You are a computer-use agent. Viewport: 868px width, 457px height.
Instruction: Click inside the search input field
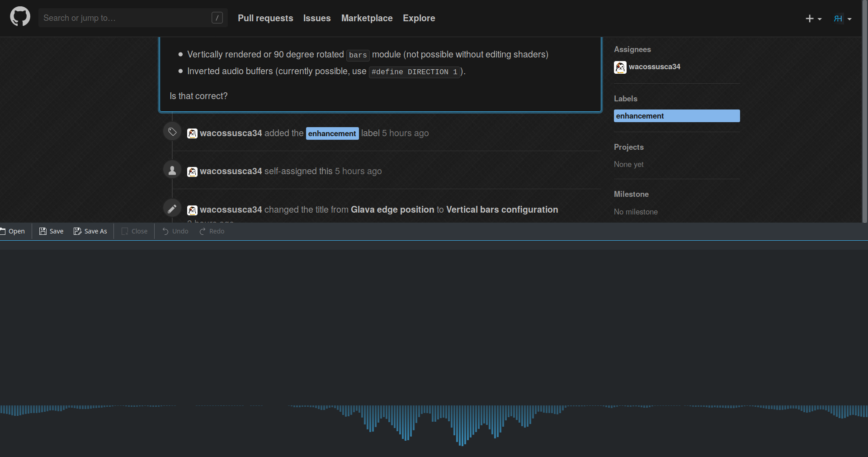pyautogui.click(x=127, y=18)
